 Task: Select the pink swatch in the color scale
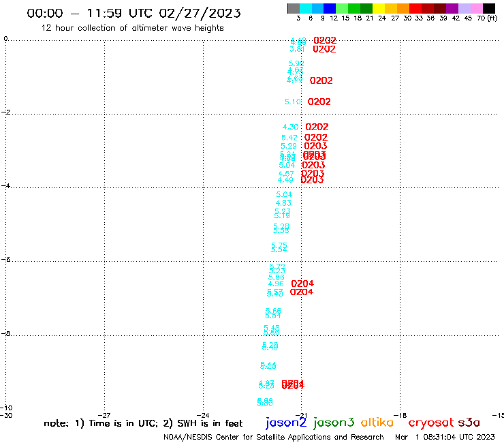pos(476,8)
